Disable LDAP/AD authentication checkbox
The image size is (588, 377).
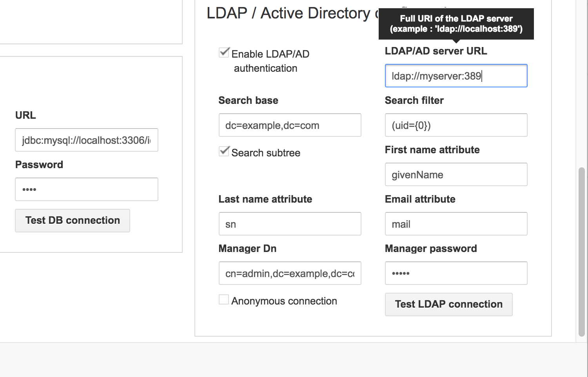(x=224, y=52)
